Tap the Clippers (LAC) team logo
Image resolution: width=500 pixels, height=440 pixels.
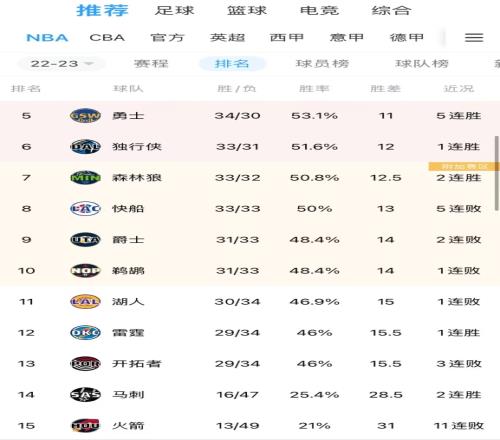85,209
